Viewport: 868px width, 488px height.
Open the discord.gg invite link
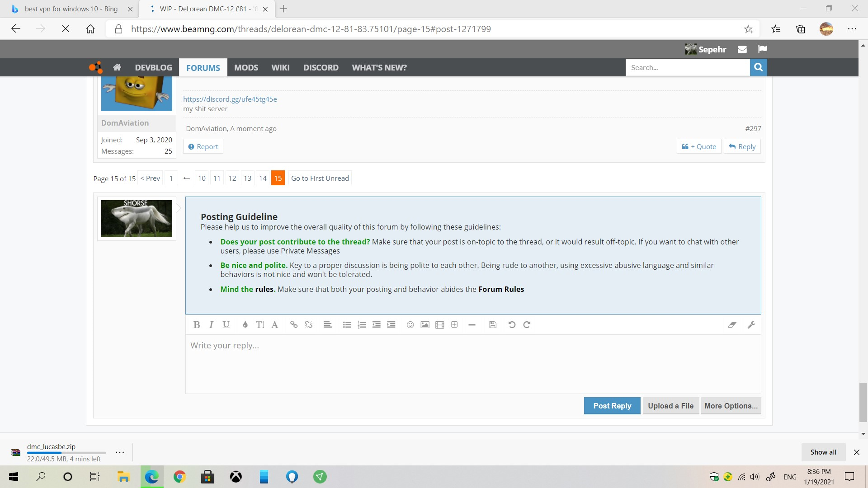click(230, 99)
